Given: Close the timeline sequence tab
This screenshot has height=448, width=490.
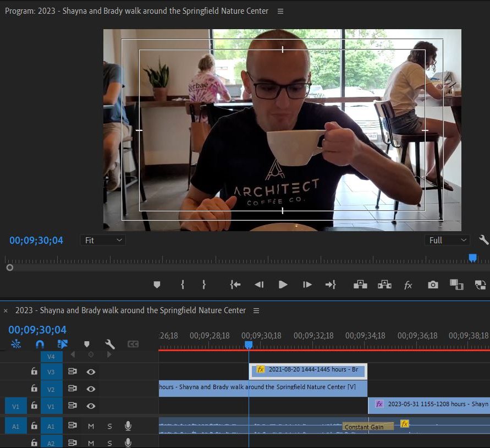Looking at the screenshot, I should (x=5, y=310).
